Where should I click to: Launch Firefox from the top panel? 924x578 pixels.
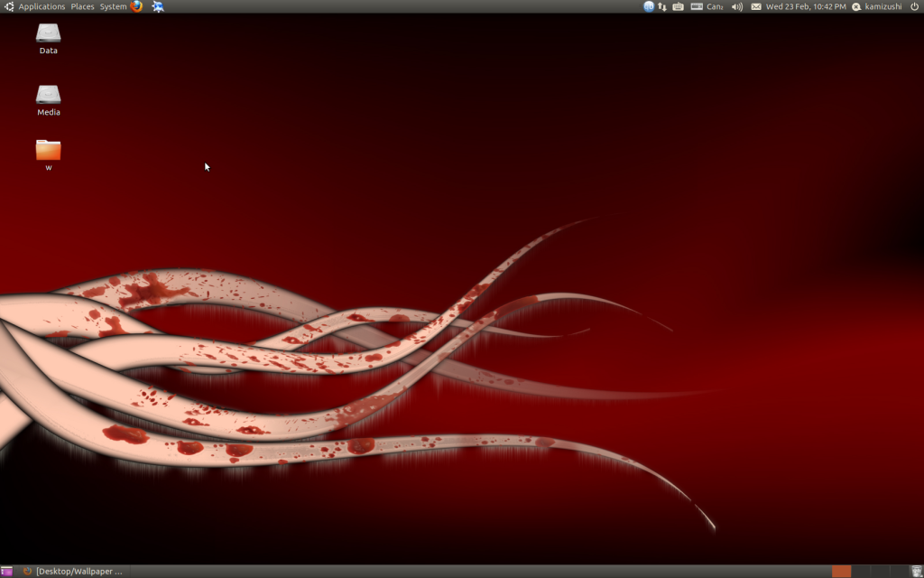pos(136,6)
